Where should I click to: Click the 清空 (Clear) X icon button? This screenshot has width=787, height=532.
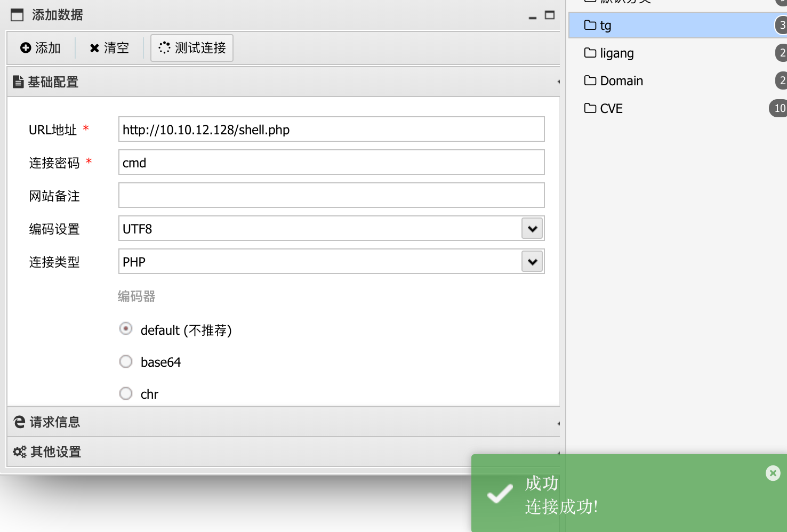tap(109, 48)
